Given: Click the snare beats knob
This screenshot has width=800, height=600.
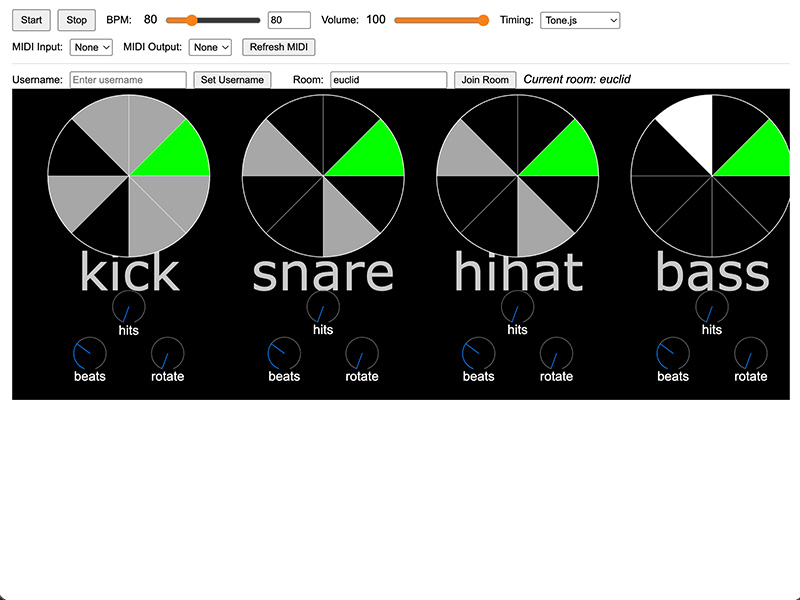Looking at the screenshot, I should click(x=284, y=354).
